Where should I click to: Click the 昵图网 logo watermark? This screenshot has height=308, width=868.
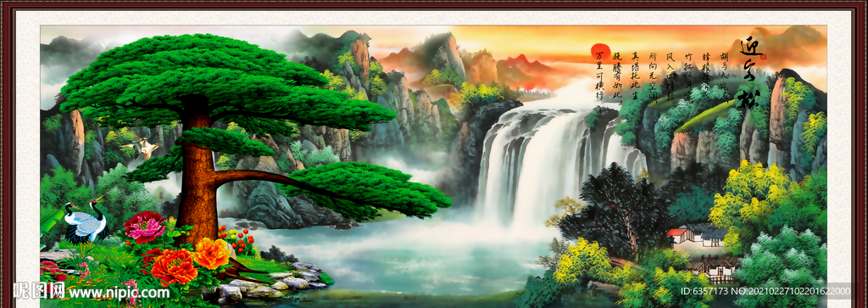coord(39,291)
